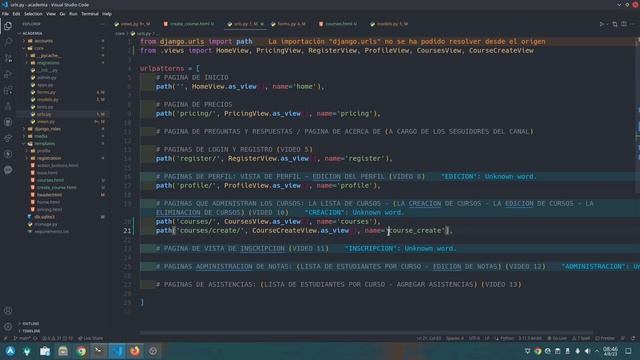Show hidden system tray icons arrow
The width and height of the screenshot is (640, 360).
point(597,351)
